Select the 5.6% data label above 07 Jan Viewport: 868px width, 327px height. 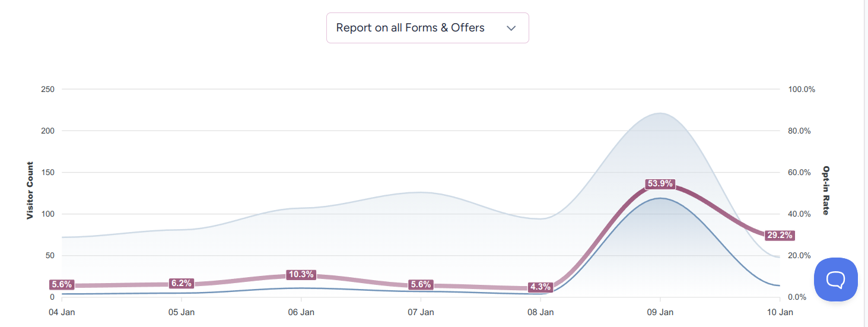pyautogui.click(x=421, y=285)
